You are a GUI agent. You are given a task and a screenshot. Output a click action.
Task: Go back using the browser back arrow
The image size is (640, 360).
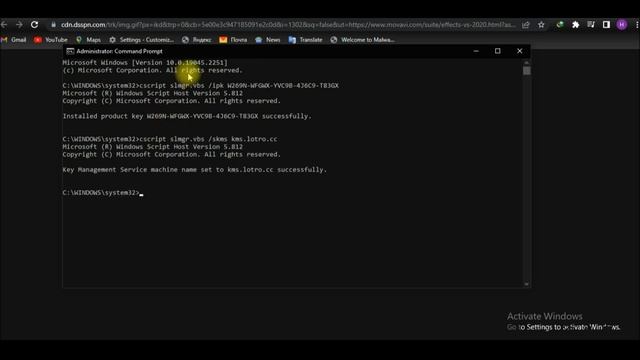coord(4,25)
